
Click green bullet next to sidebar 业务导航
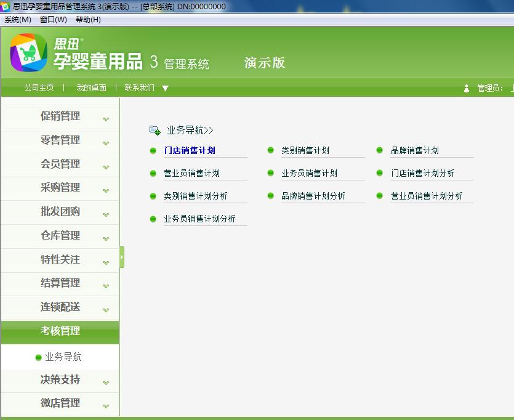coord(38,357)
